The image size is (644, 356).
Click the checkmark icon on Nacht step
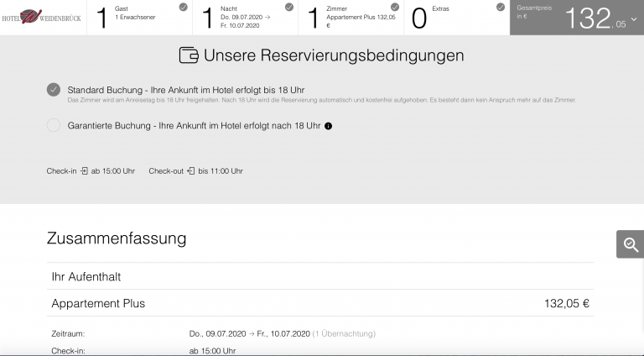click(x=289, y=7)
